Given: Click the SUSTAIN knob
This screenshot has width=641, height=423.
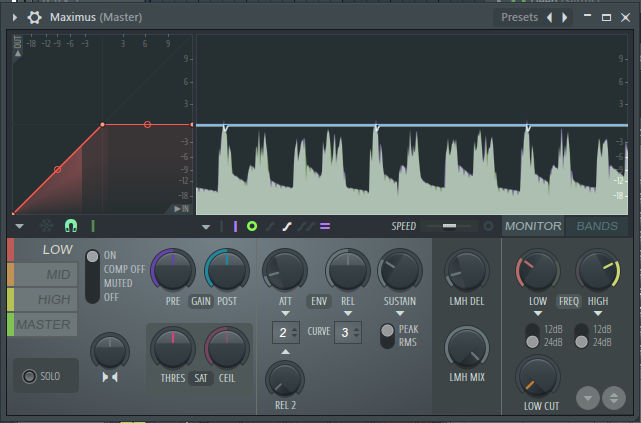Looking at the screenshot, I should pos(400,270).
